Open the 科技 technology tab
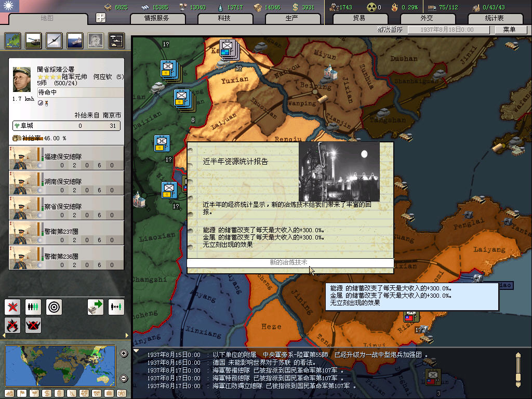This screenshot has width=532, height=399. [224, 18]
